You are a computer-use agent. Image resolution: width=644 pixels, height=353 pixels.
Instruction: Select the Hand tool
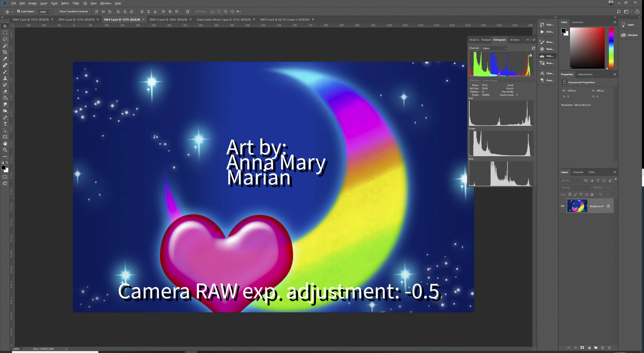click(x=5, y=143)
